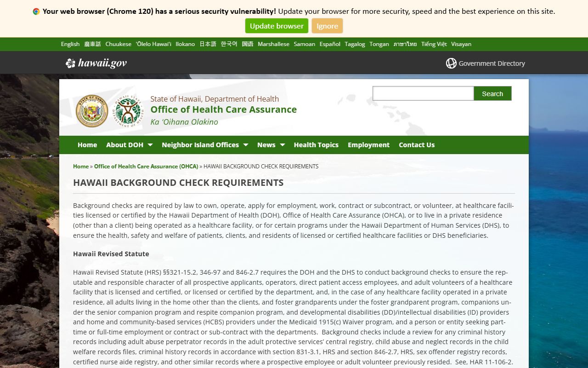Viewport: 588px width, 368px height.
Task: Select the English language link
Action: [x=70, y=44]
